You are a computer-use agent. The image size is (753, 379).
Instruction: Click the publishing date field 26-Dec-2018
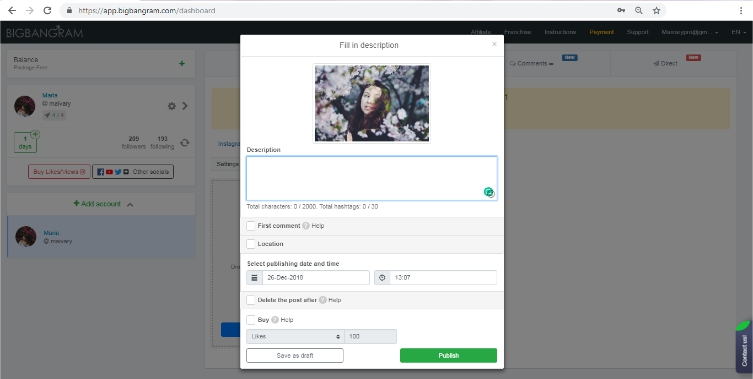point(316,278)
